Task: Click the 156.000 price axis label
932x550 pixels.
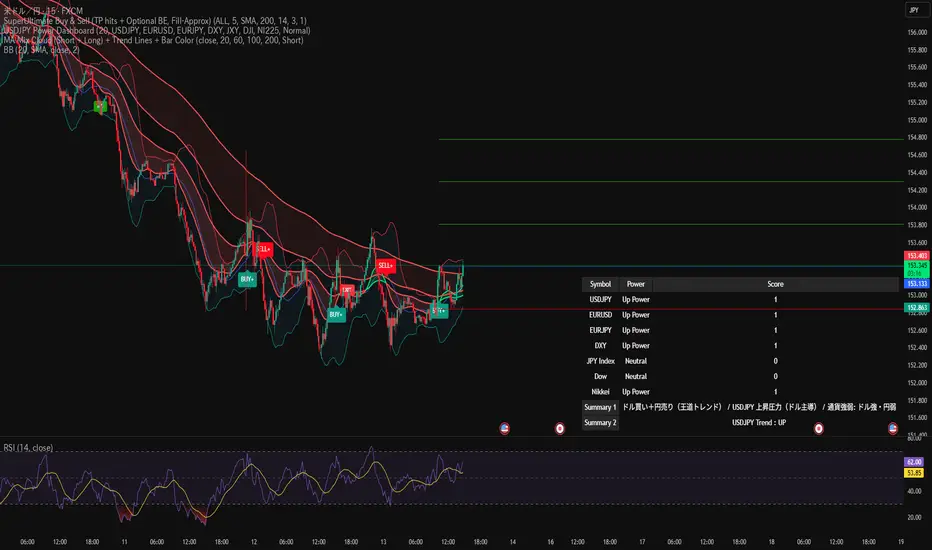Action: point(917,32)
